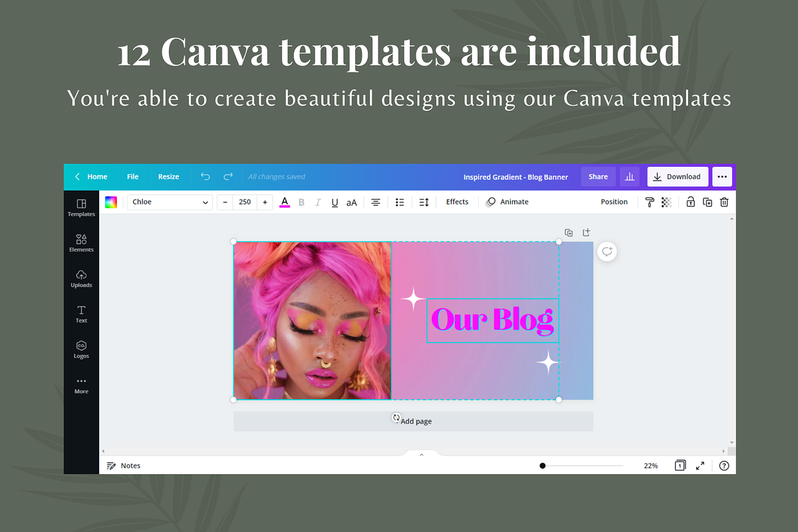
Task: Enter fullscreen presentation mode icon
Action: [x=700, y=465]
